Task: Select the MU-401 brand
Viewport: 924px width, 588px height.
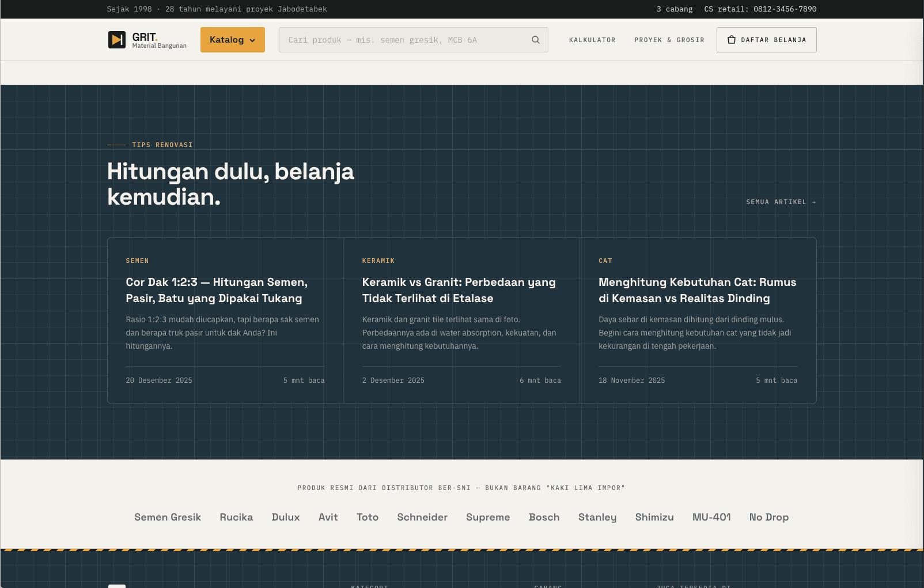Action: [711, 517]
